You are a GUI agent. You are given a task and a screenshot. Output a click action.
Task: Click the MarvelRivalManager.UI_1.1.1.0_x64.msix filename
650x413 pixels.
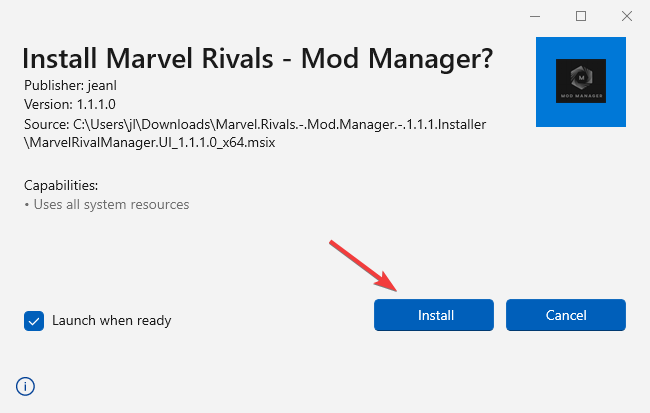[150, 143]
